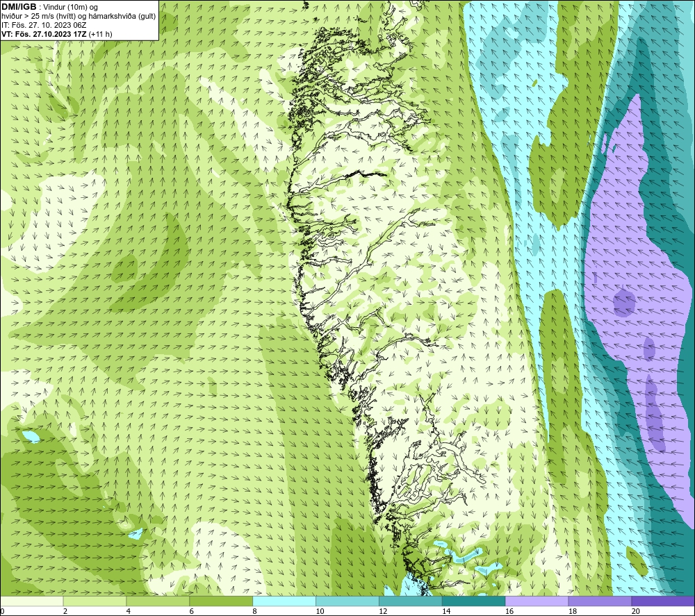Click the 18–20 m/s purple legend swatch

point(600,601)
